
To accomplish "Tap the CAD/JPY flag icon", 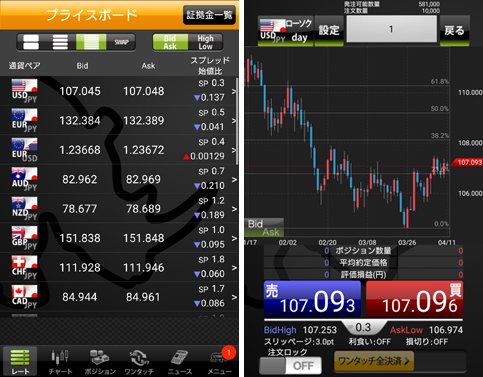I will [24, 296].
